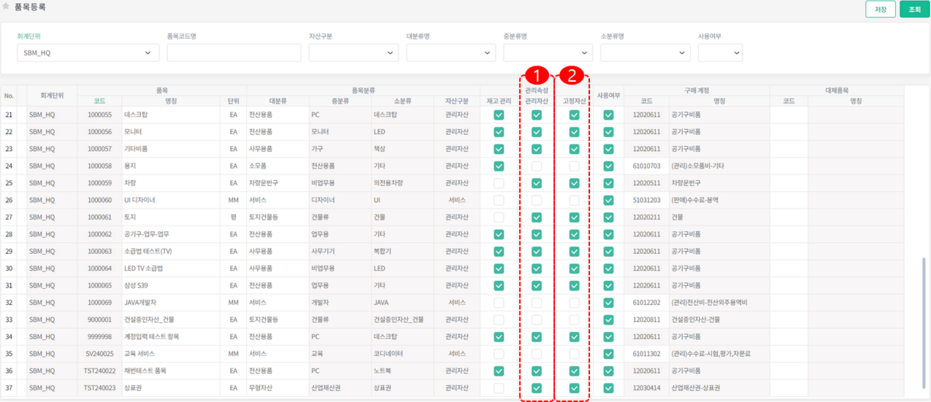Enable 재고 관리 for row 26 UI 디자이너
Image resolution: width=931 pixels, height=402 pixels.
[x=498, y=200]
